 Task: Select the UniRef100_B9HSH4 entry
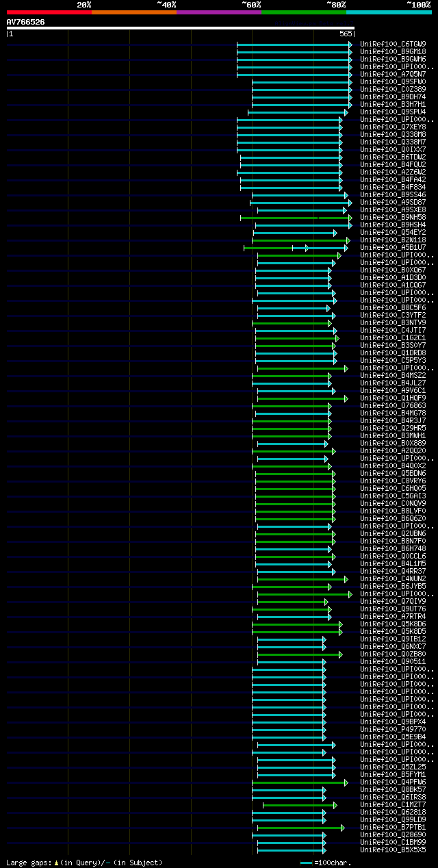click(393, 225)
